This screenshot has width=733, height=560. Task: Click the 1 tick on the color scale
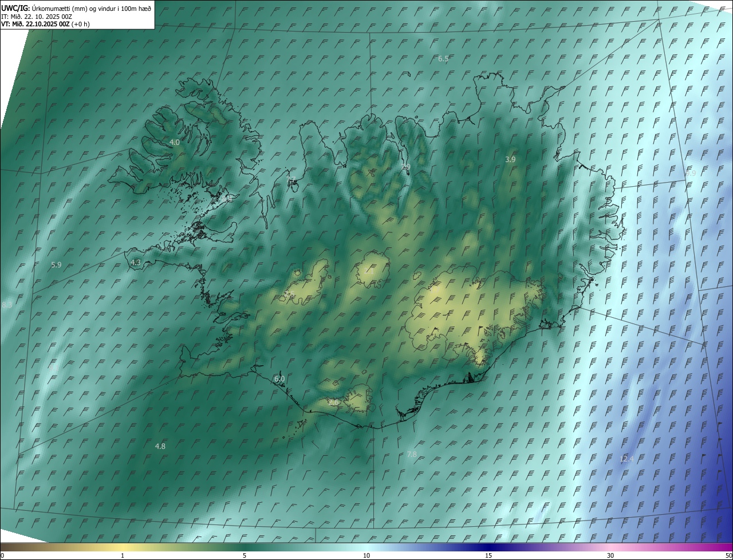tap(123, 555)
